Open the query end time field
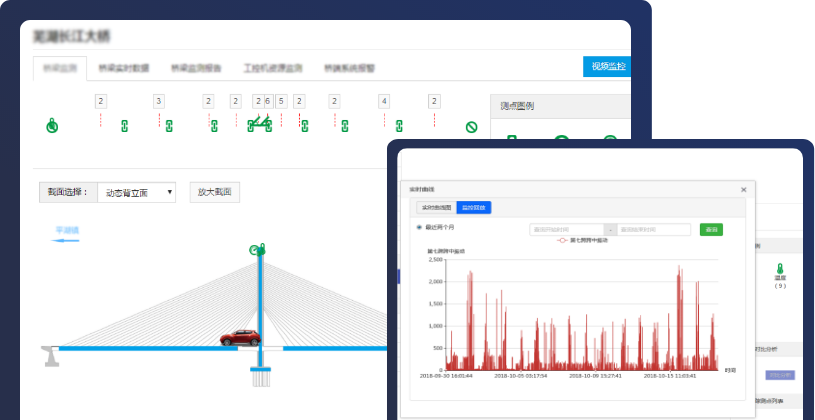 click(660, 229)
